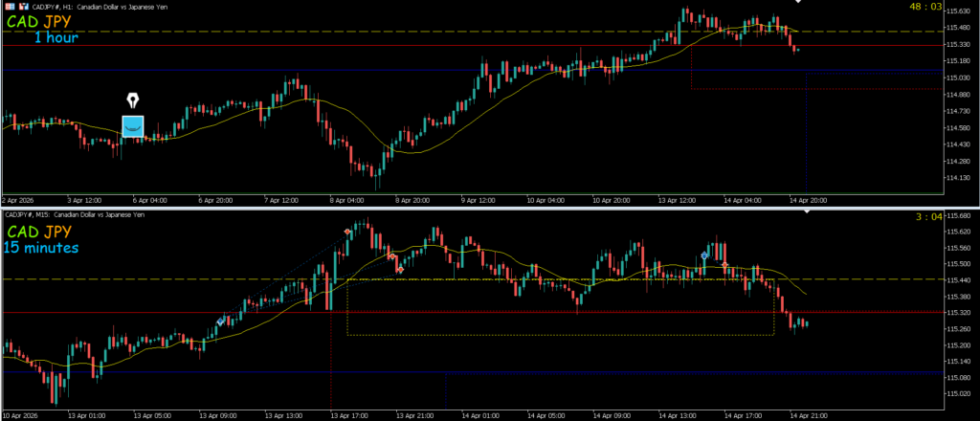Select the '1 hour' text label
The height and width of the screenshot is (421, 980).
[56, 38]
